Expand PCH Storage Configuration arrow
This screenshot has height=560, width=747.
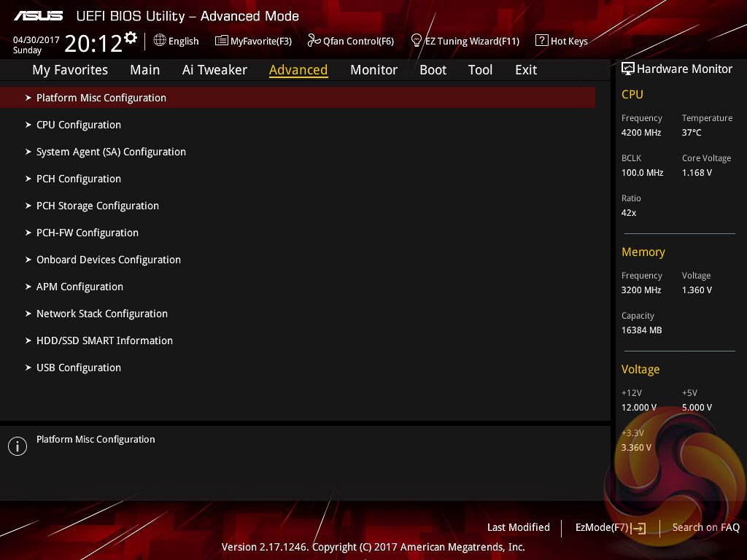pos(28,206)
